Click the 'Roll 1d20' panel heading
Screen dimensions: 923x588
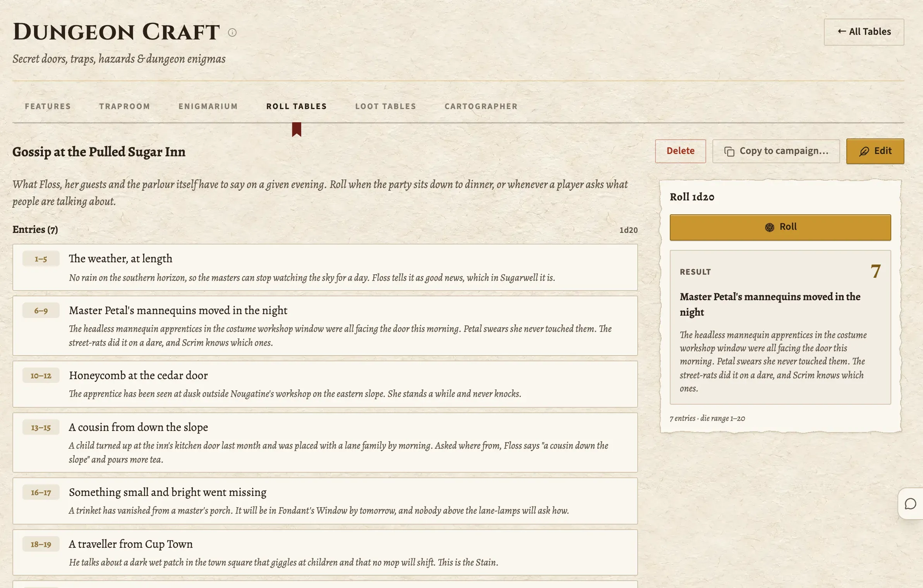tap(692, 197)
